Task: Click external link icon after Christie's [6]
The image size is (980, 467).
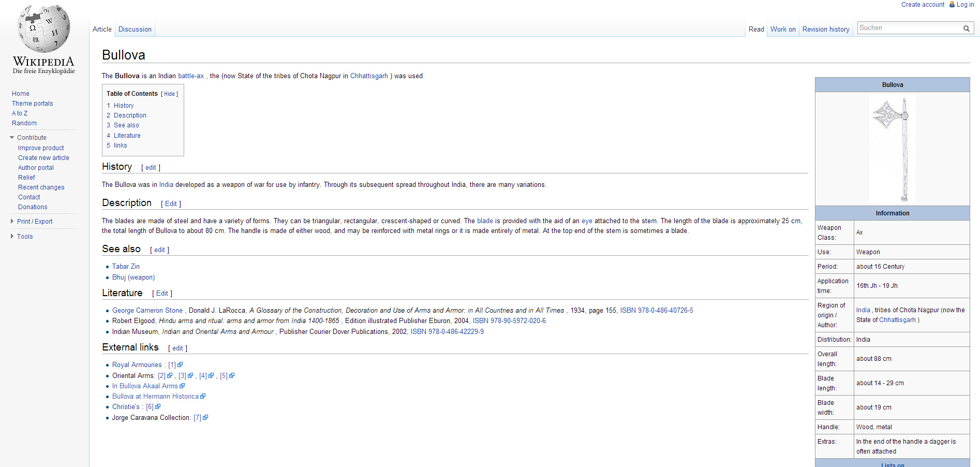Action: tap(158, 407)
